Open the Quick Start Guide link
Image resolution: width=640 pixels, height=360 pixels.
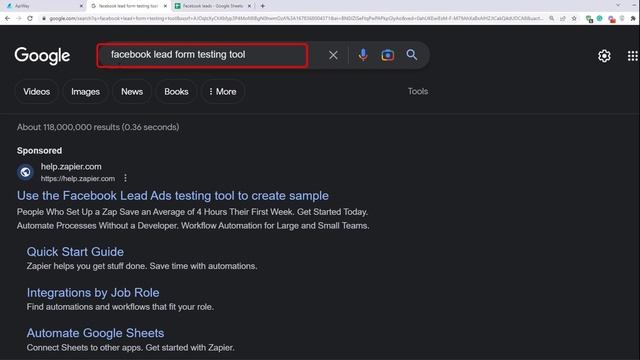75,252
